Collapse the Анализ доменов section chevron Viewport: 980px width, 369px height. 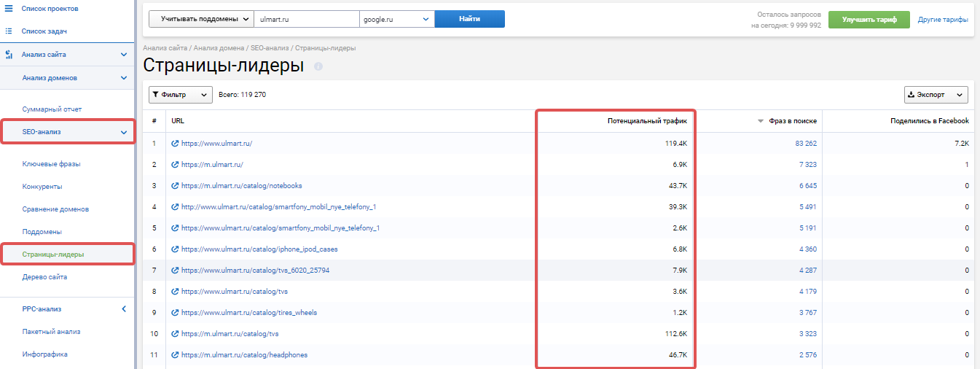click(124, 78)
